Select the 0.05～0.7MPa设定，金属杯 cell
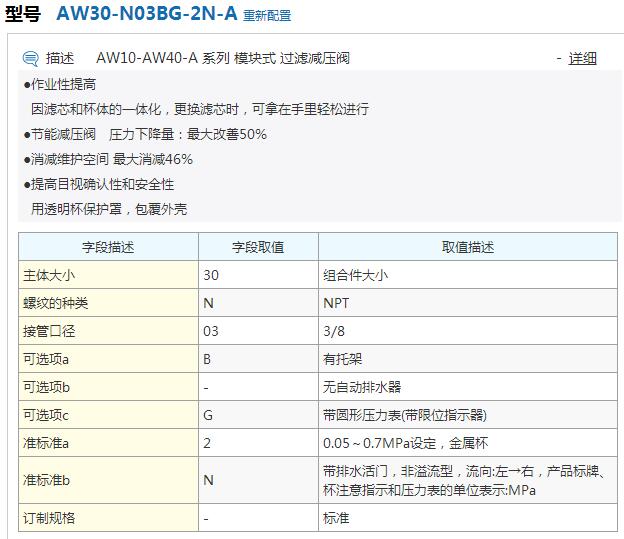This screenshot has height=539, width=624. (x=468, y=443)
